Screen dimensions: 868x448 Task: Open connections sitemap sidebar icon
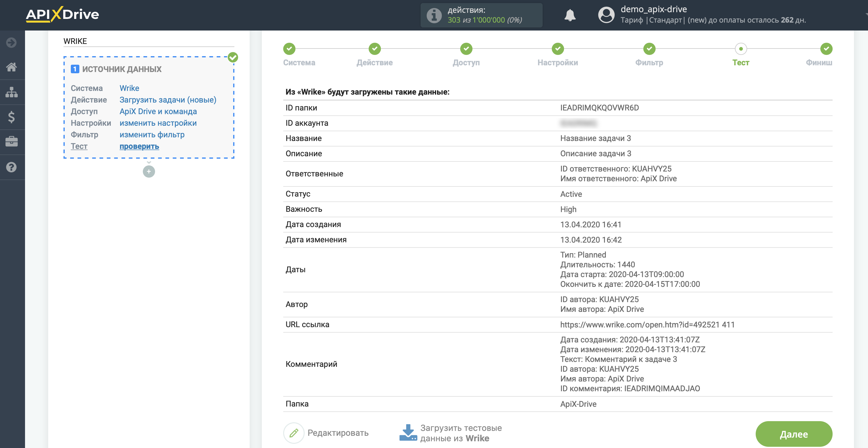point(12,92)
